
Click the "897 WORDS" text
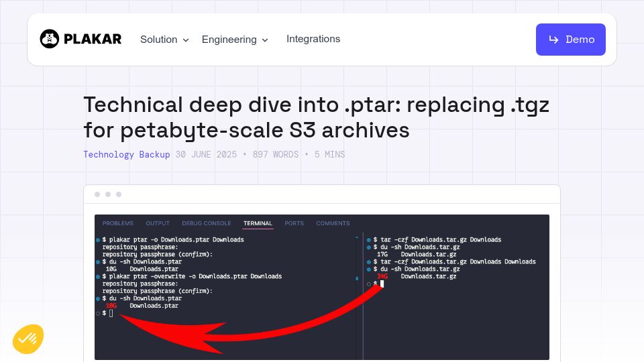coord(276,155)
